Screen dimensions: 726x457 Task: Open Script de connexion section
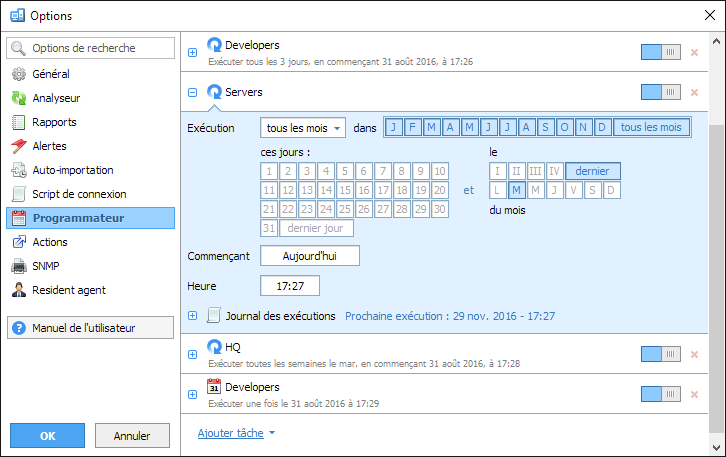tap(76, 194)
